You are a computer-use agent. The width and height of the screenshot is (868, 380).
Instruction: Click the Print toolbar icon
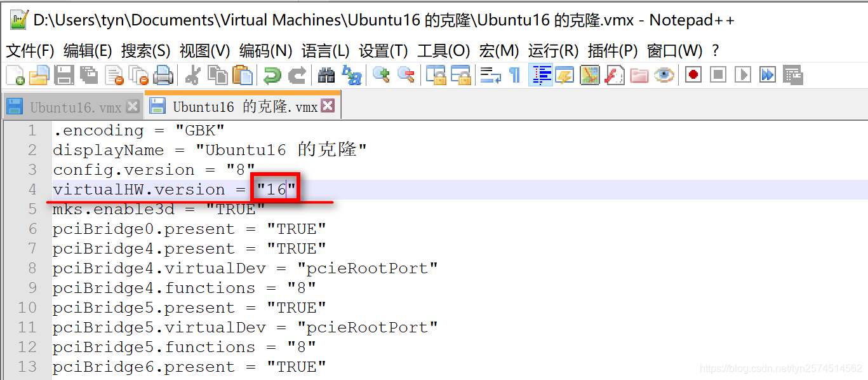click(x=163, y=75)
